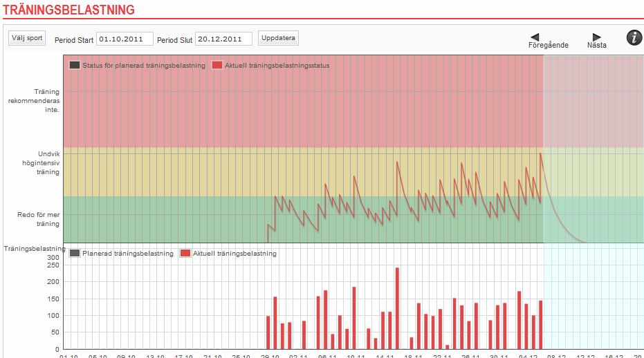Click the Nästa text label
Screen dimensions: 644x358
point(597,46)
